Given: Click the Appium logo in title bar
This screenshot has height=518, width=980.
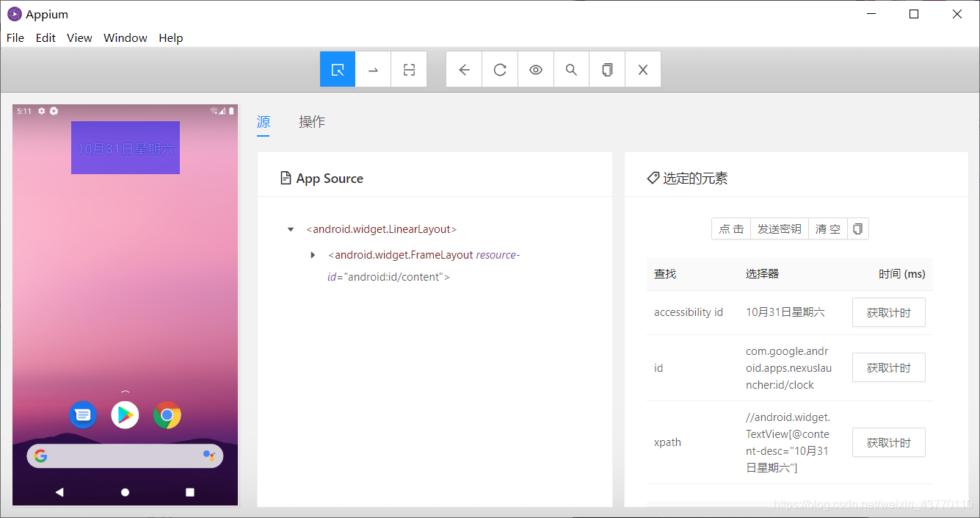Looking at the screenshot, I should (x=14, y=14).
